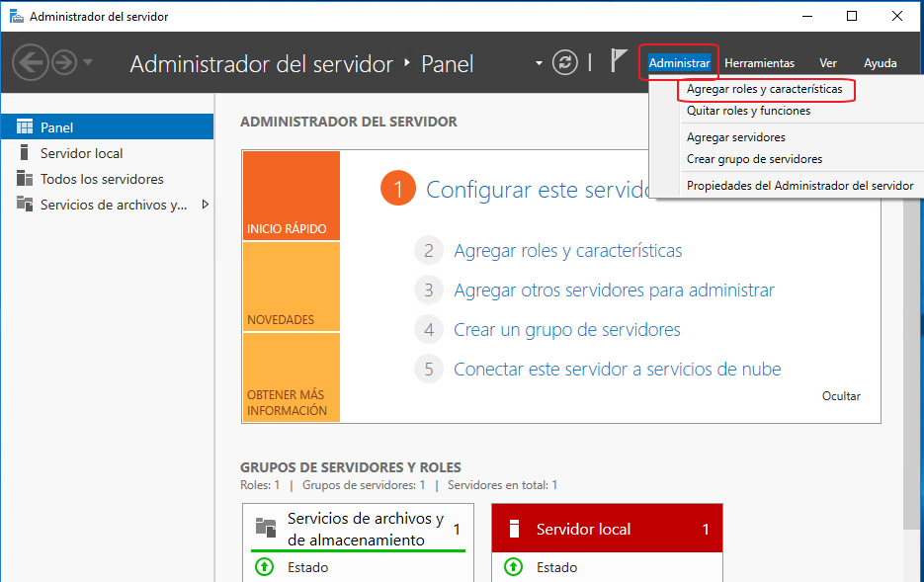
Task: Click Estado text in storage services tile
Action: tap(307, 567)
